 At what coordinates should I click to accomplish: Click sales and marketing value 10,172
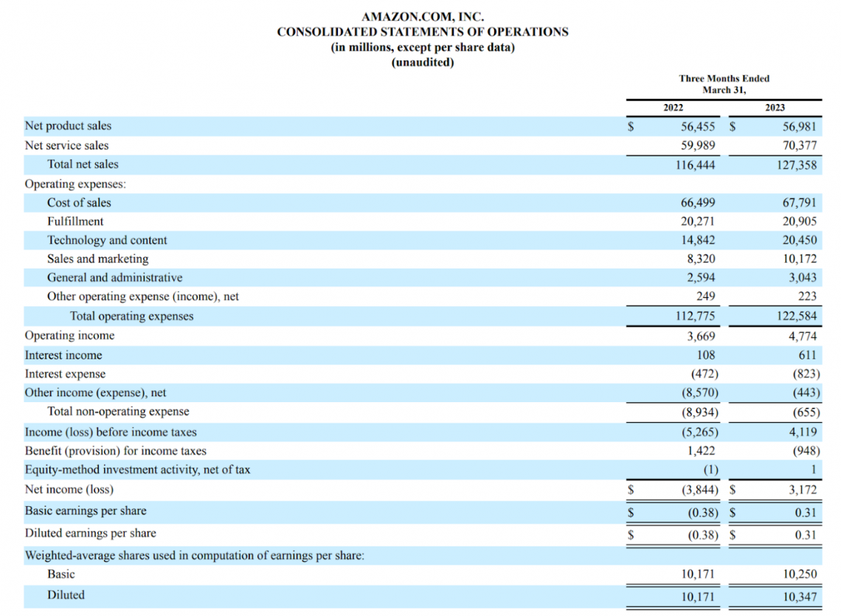click(800, 259)
